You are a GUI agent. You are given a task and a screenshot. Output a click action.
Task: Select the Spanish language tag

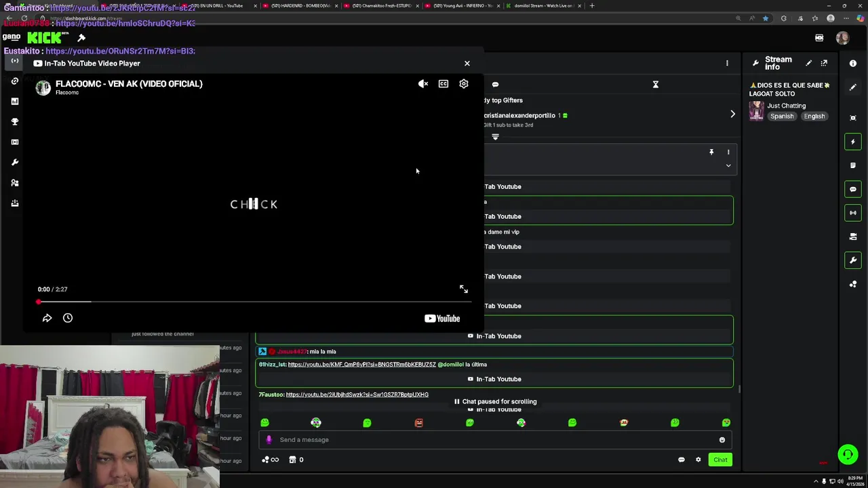click(782, 117)
